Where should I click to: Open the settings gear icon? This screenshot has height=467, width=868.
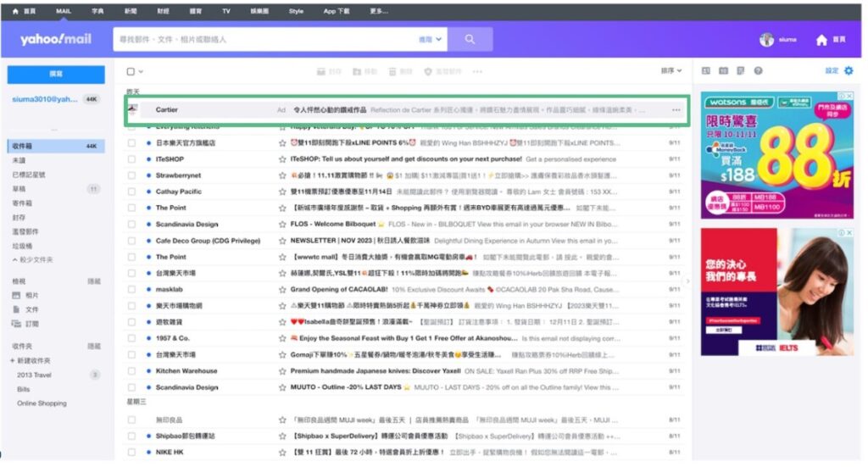(x=849, y=71)
